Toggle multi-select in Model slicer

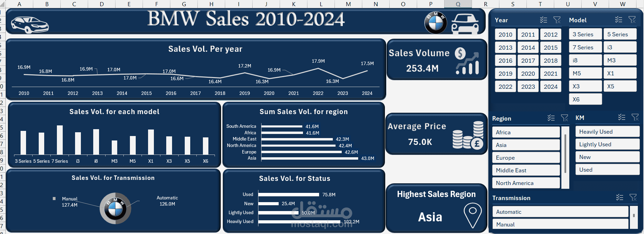click(619, 20)
